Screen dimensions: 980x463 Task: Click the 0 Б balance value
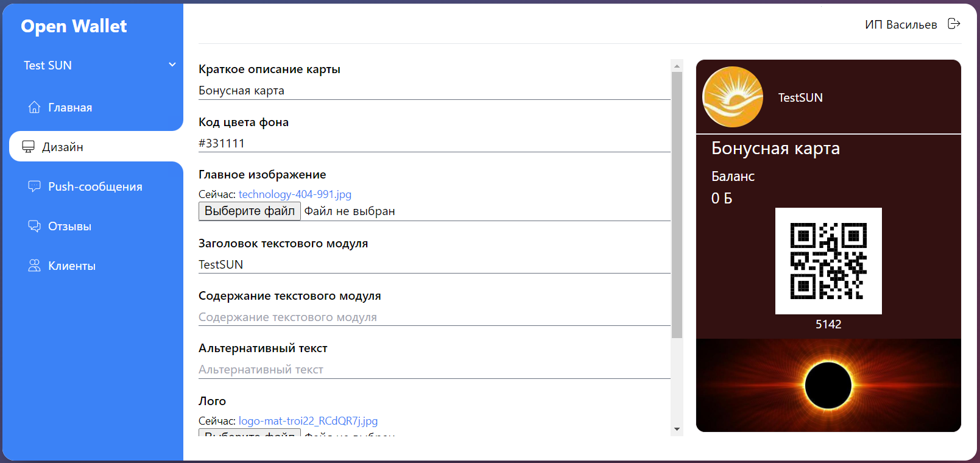tap(722, 198)
